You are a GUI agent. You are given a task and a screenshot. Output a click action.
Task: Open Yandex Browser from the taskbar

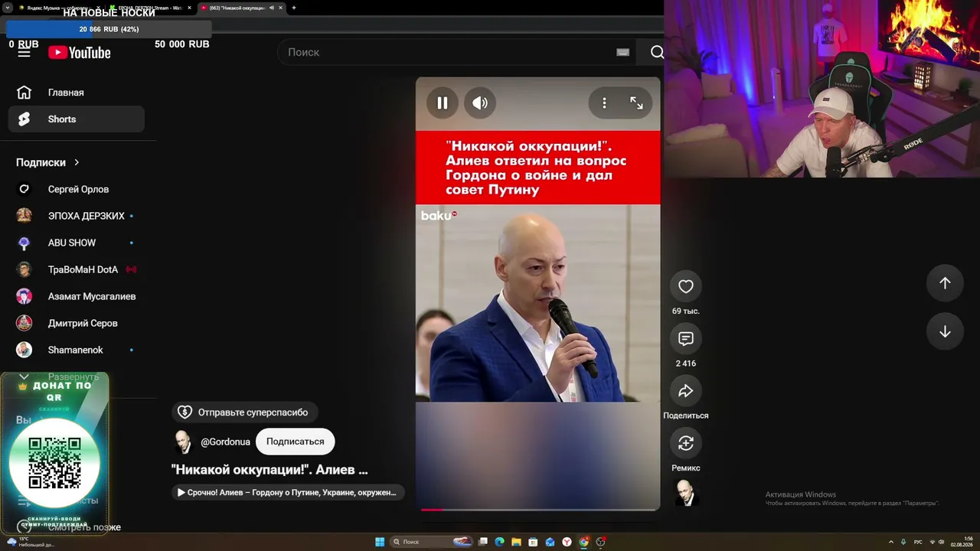pos(567,542)
